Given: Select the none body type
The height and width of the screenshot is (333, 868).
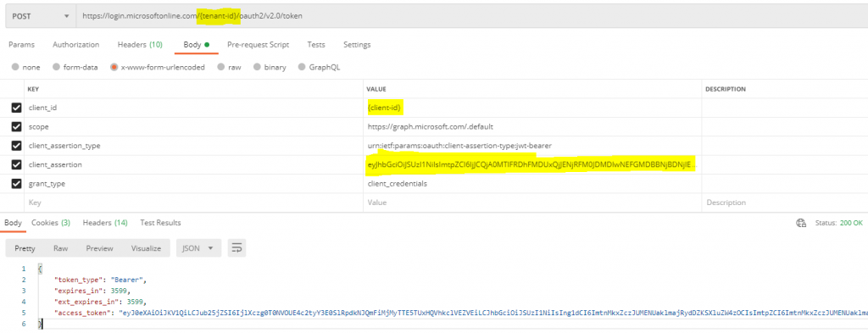Looking at the screenshot, I should click(26, 68).
